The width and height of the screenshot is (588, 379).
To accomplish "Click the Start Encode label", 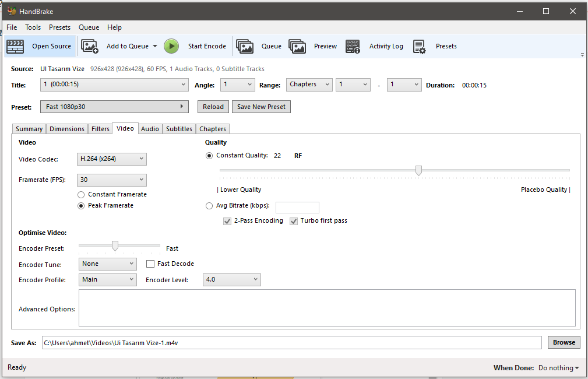I will coord(207,46).
